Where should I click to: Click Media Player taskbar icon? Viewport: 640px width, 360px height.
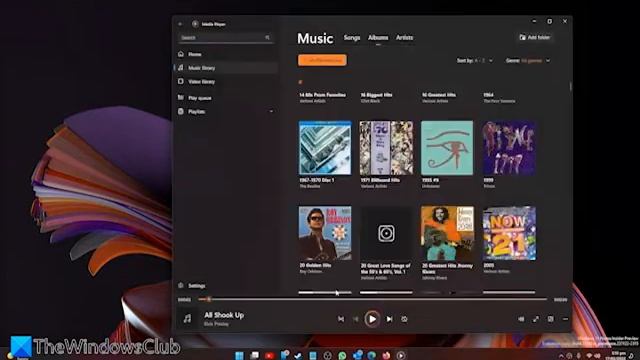[x=401, y=356]
